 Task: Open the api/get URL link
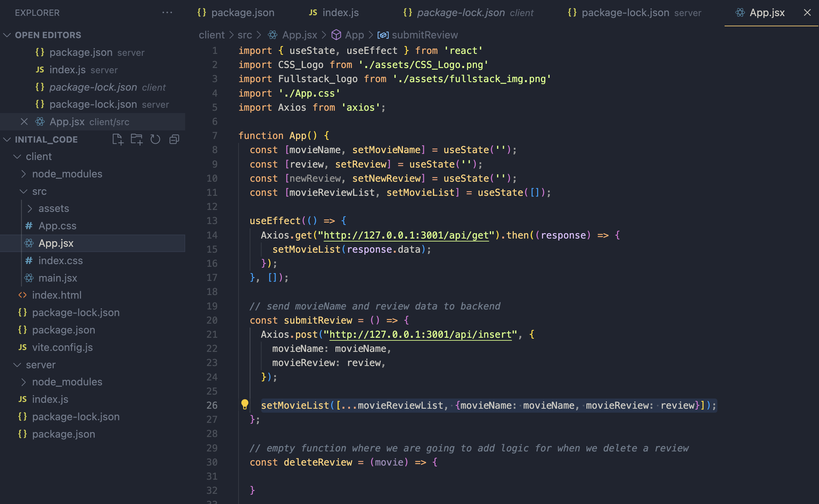tap(406, 235)
